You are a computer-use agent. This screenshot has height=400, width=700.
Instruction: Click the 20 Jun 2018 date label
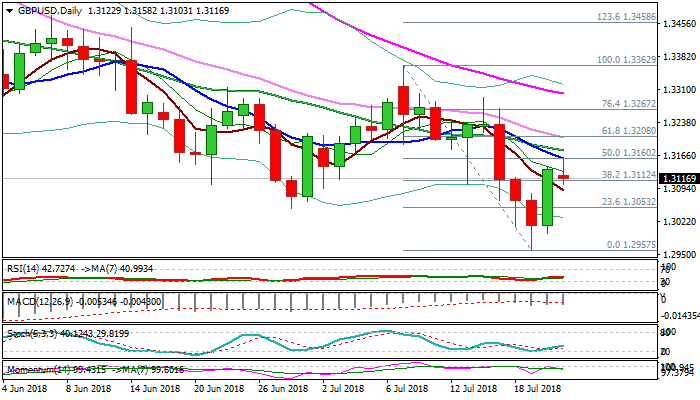[x=219, y=388]
